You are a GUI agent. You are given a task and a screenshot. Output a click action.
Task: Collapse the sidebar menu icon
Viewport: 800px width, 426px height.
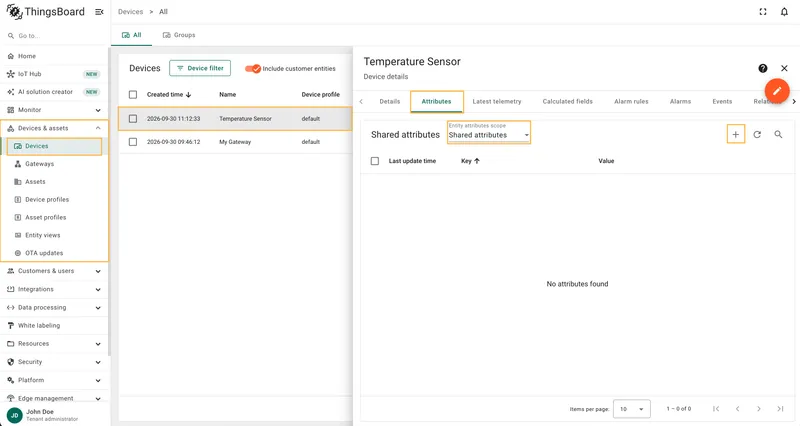point(99,12)
